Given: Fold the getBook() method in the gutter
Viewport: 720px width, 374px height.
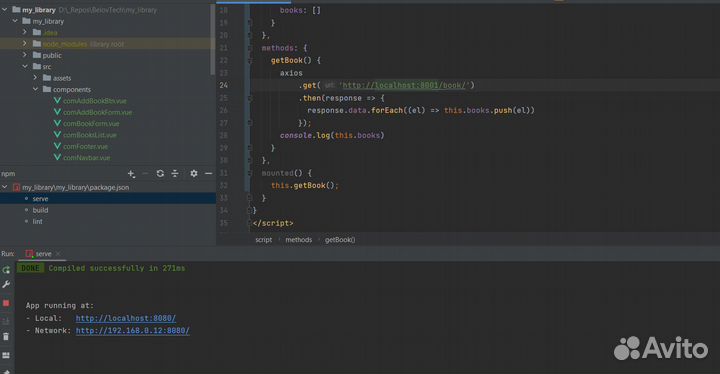Looking at the screenshot, I should tap(250, 60).
